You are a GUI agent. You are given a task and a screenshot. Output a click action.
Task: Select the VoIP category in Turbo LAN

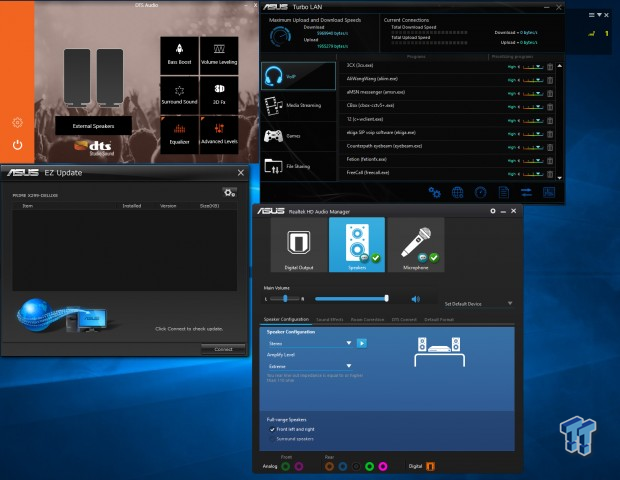(298, 76)
